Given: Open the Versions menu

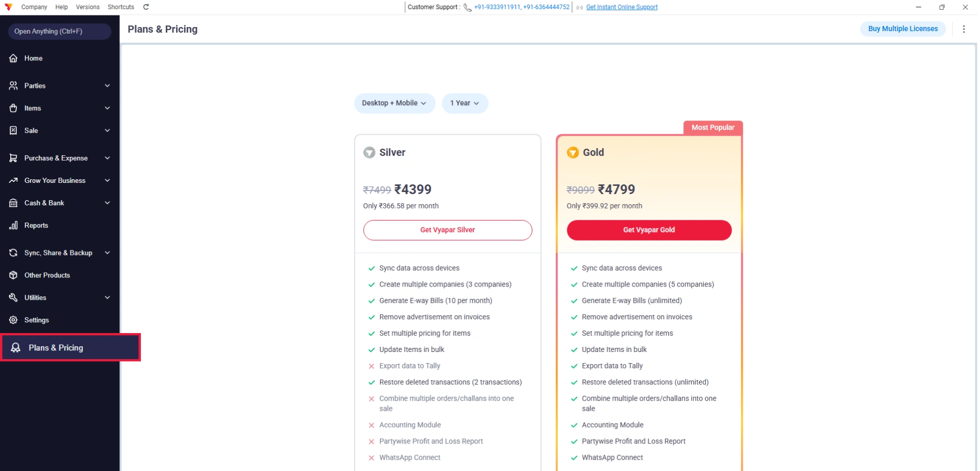Looking at the screenshot, I should coord(87,7).
